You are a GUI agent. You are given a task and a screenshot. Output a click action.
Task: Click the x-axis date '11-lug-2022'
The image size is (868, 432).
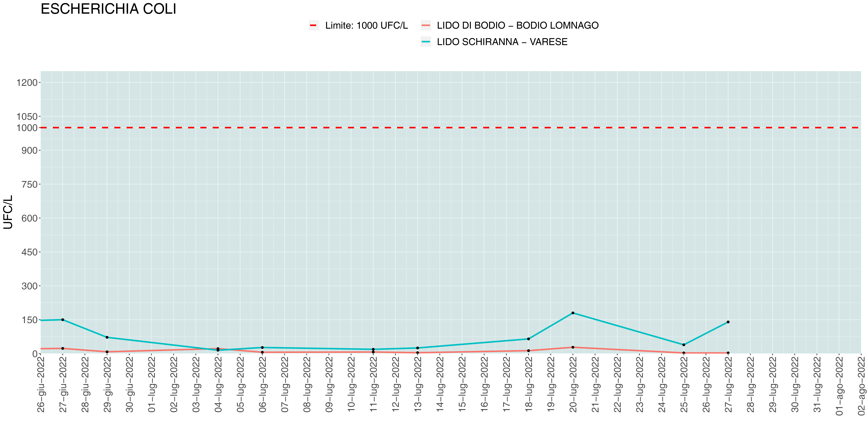click(373, 384)
